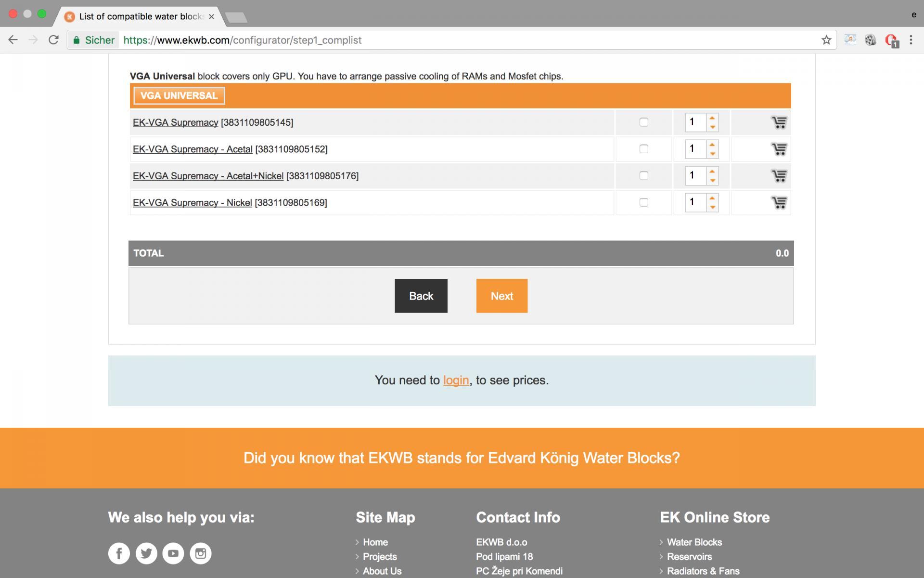924x578 pixels.
Task: Tick EK-VGA Supremacy - Acetal+Nickel checkbox
Action: (x=643, y=176)
